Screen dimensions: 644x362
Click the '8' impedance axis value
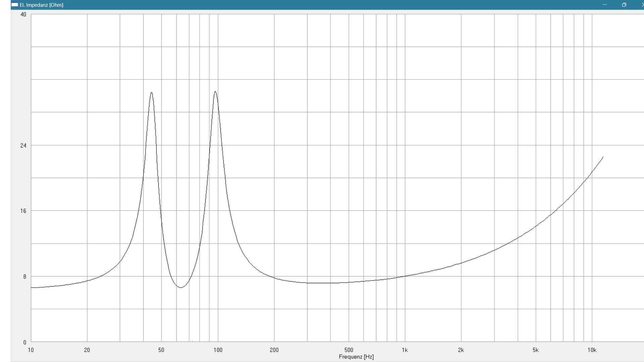[x=24, y=277]
